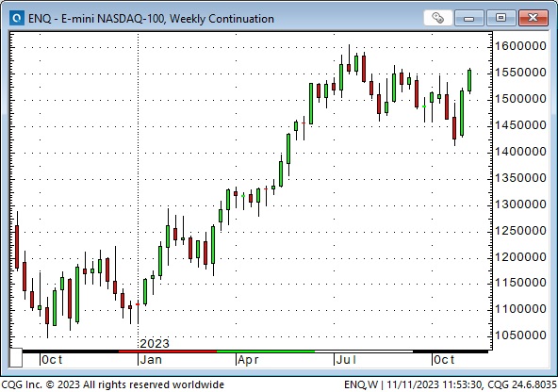
Task: Click the highest candle peaking above 1600000
Action: pos(349,68)
